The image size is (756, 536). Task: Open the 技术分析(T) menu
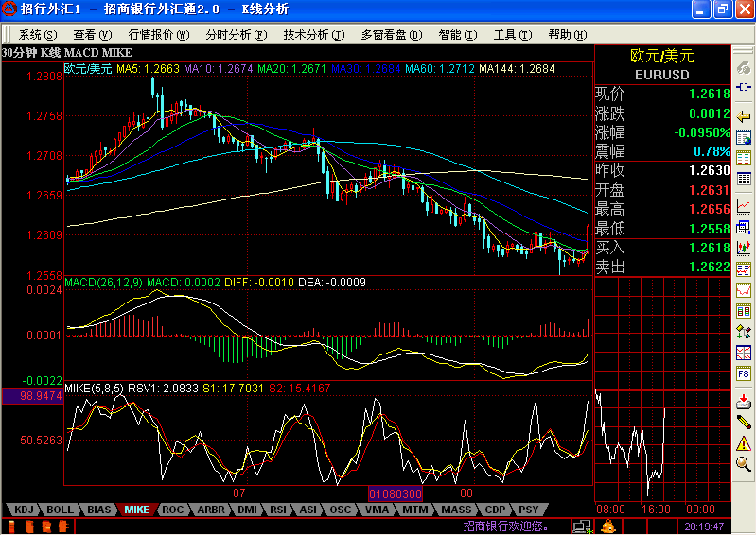coord(314,35)
